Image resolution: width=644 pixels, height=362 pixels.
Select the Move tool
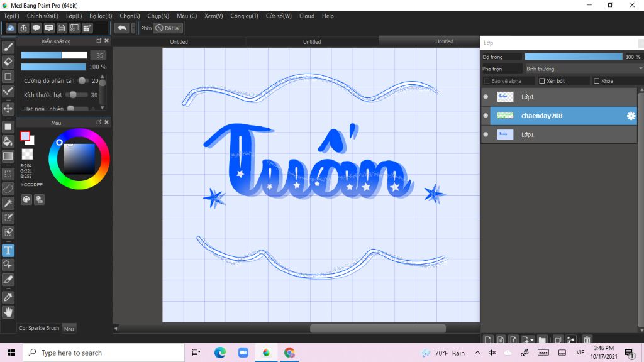(8, 109)
